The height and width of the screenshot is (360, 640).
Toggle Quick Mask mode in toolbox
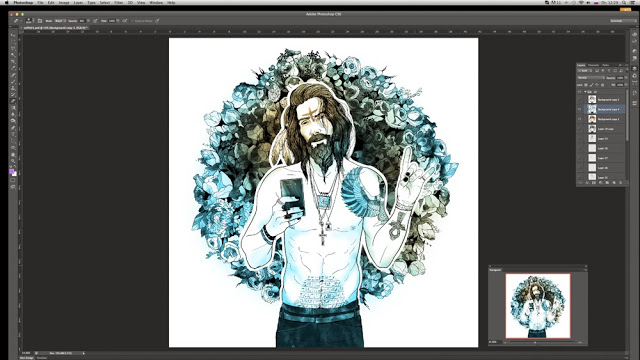point(13,180)
